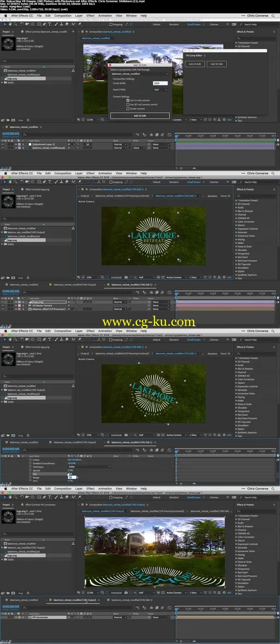Image resolution: width=280 pixels, height=644 pixels.
Task: Expand Color Correction effects category in third frame
Action: coord(236,380)
